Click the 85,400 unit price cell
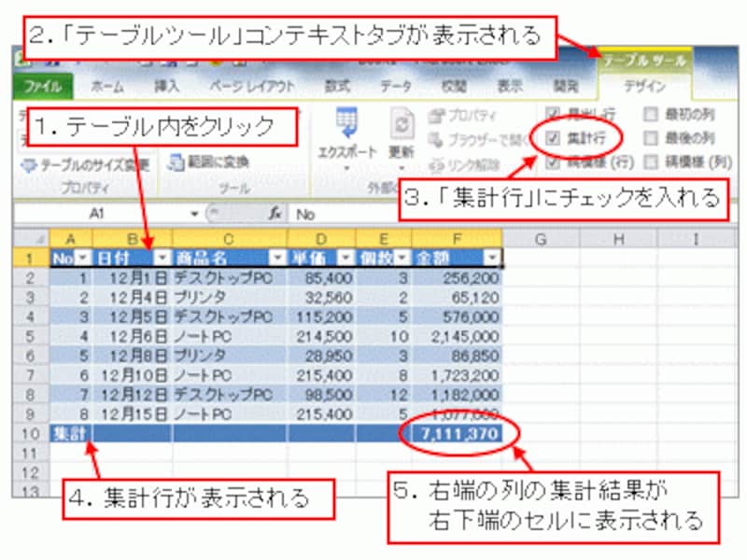 pos(321,277)
